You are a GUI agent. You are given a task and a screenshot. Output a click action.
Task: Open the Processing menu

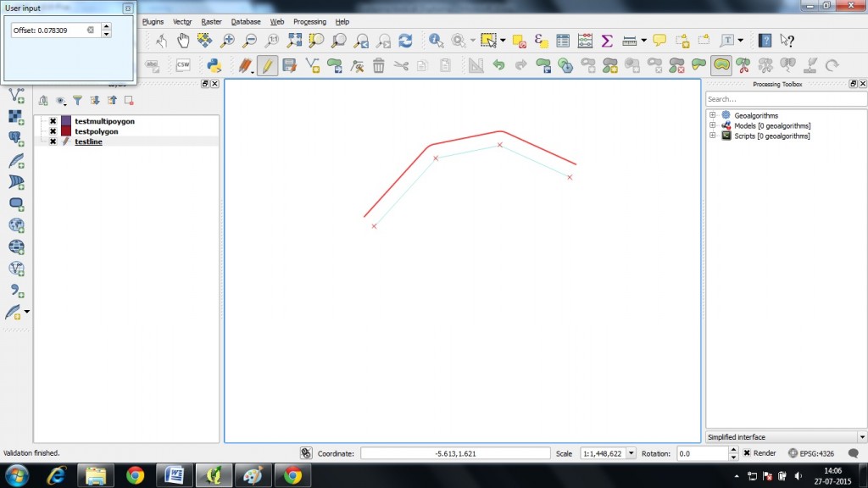coord(309,21)
